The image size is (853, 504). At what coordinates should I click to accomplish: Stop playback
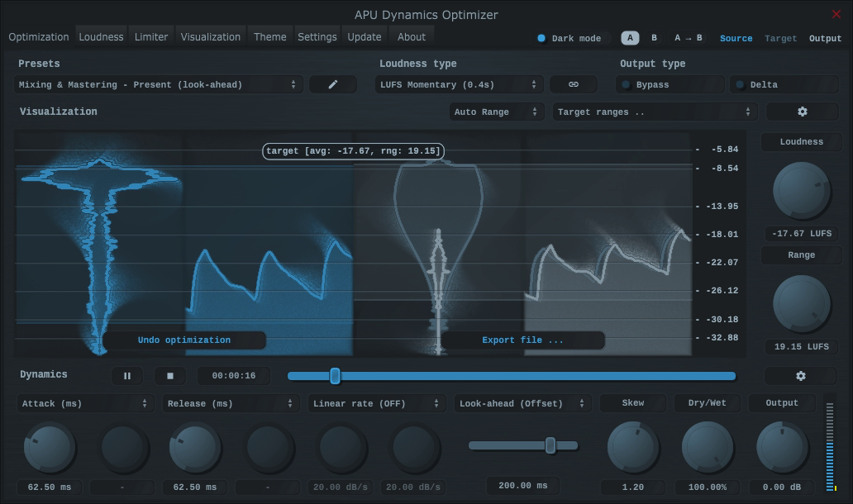tap(169, 376)
